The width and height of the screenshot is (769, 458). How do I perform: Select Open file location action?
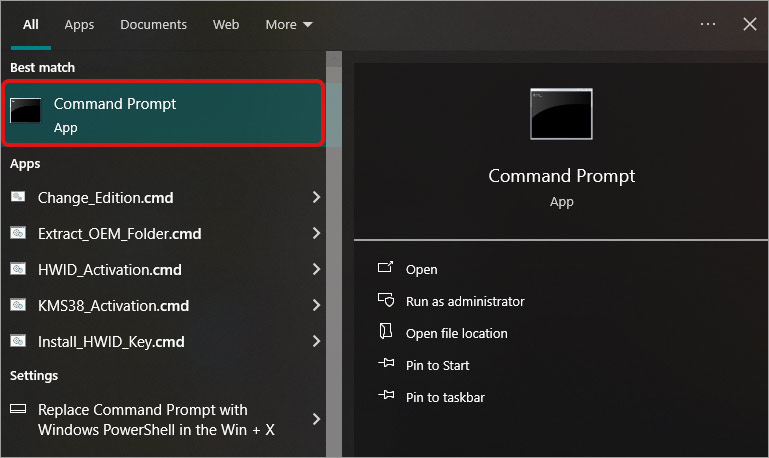(456, 333)
